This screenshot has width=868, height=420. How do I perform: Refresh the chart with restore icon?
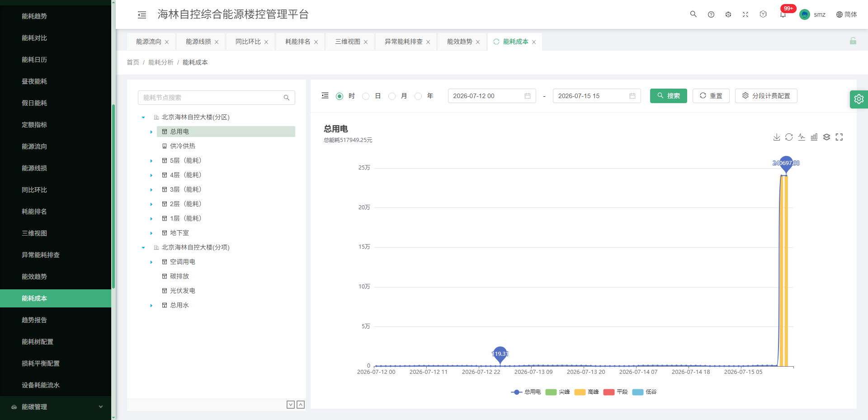pos(789,137)
